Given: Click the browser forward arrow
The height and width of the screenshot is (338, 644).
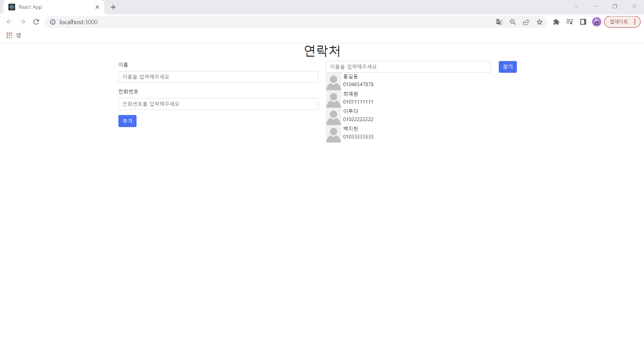Looking at the screenshot, I should point(22,22).
